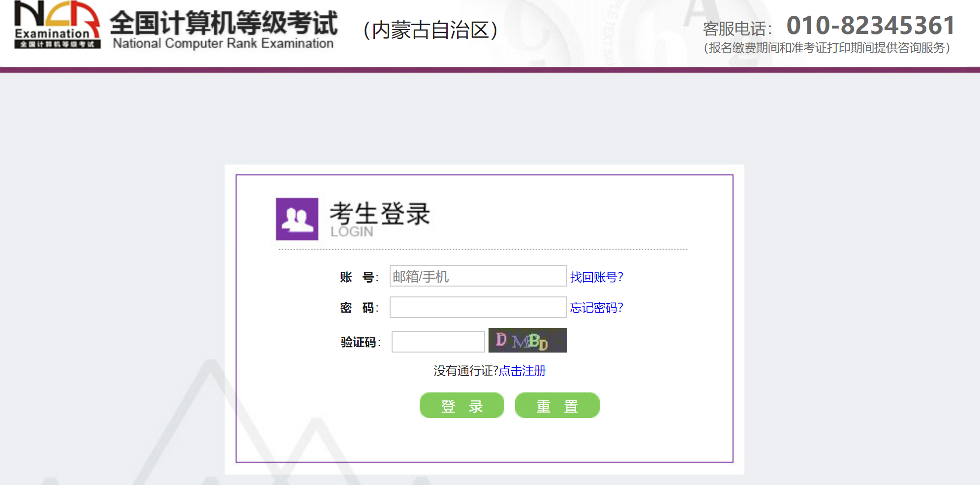Click the NCRE Examination logo

click(x=57, y=25)
